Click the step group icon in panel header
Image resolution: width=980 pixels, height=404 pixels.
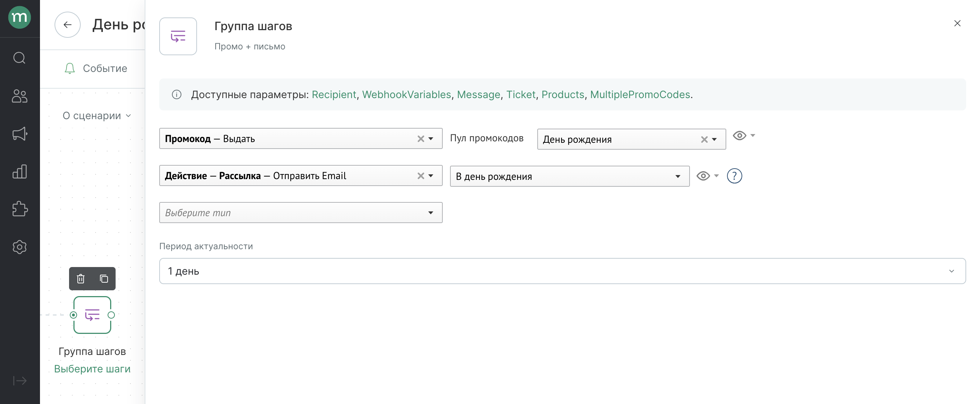(178, 36)
